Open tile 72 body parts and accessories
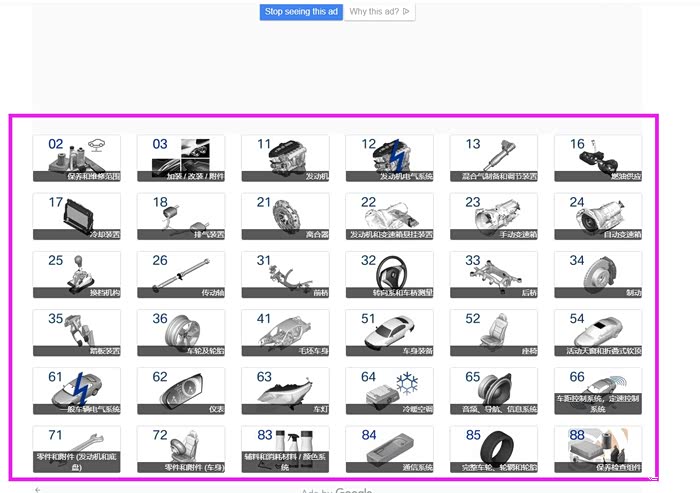 point(181,449)
